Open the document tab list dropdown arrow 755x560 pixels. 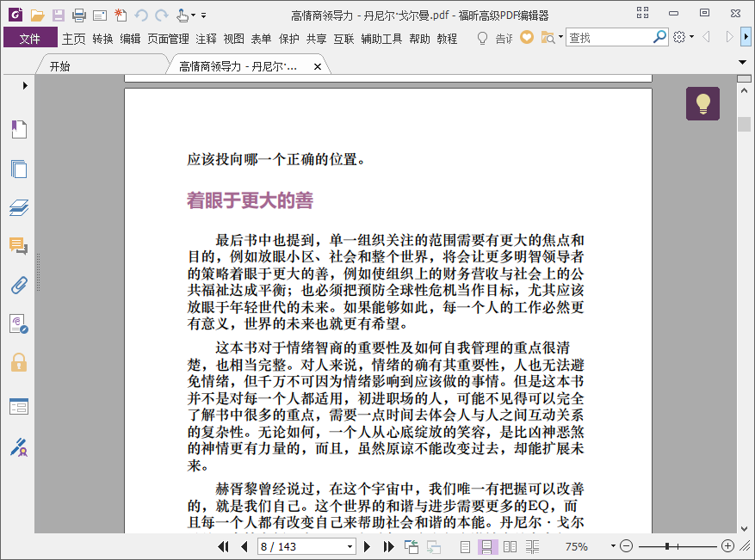(742, 63)
